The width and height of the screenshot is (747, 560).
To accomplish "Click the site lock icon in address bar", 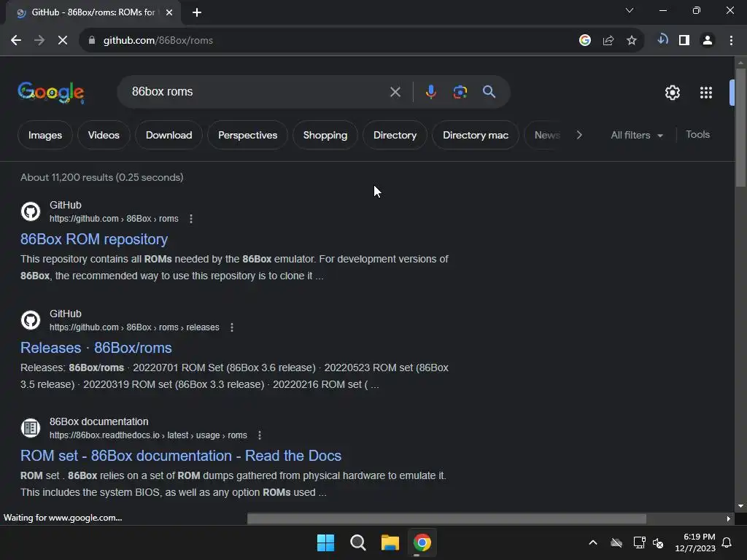I will 92,41.
